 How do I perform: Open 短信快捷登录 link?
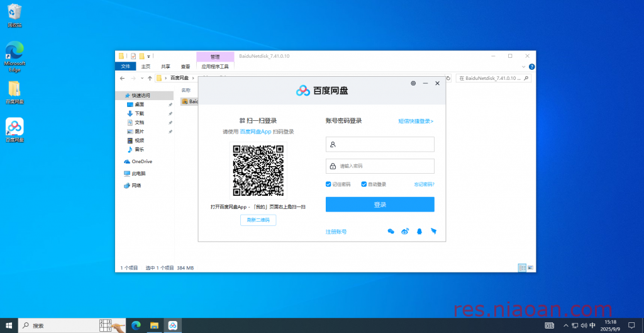[416, 121]
